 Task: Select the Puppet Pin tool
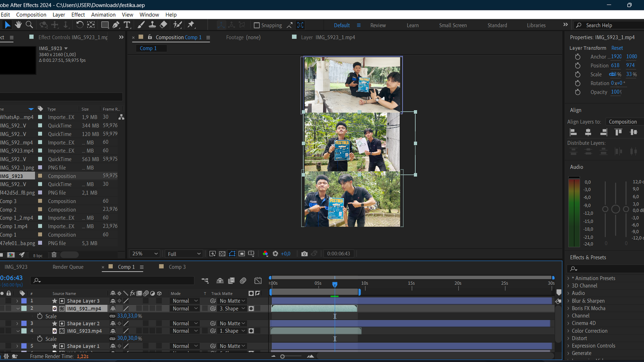tap(191, 25)
